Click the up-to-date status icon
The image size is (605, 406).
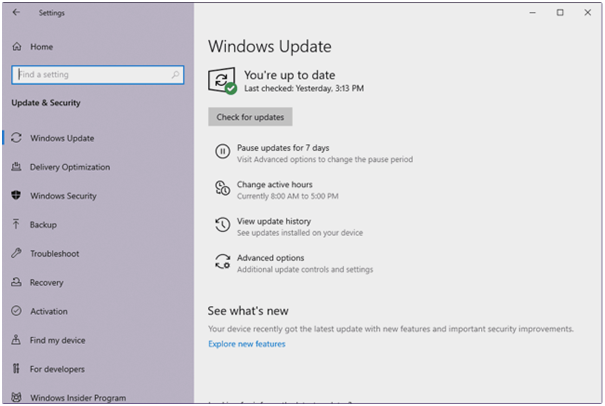pos(223,81)
